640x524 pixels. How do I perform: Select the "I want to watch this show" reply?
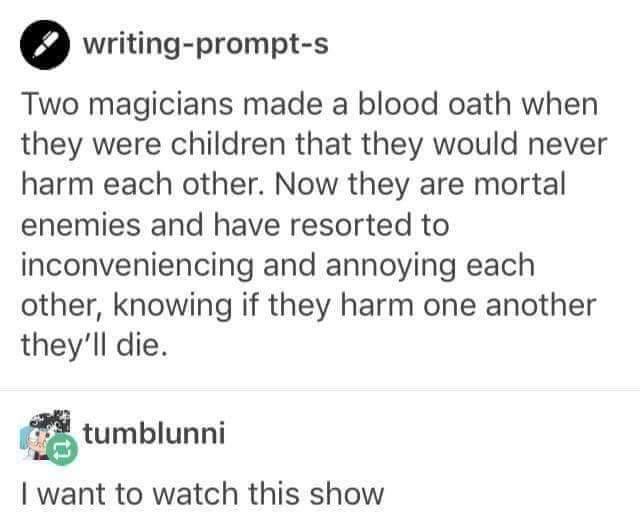pyautogui.click(x=202, y=494)
